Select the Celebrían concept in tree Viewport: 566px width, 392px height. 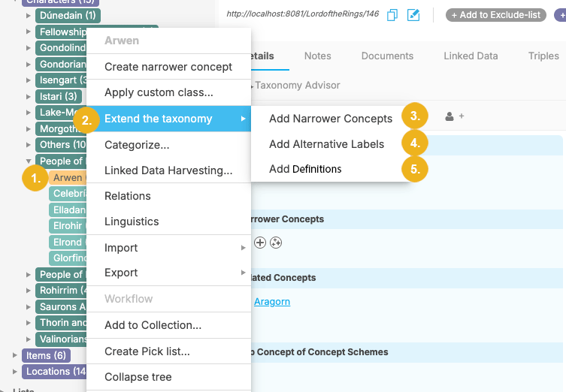click(x=68, y=194)
